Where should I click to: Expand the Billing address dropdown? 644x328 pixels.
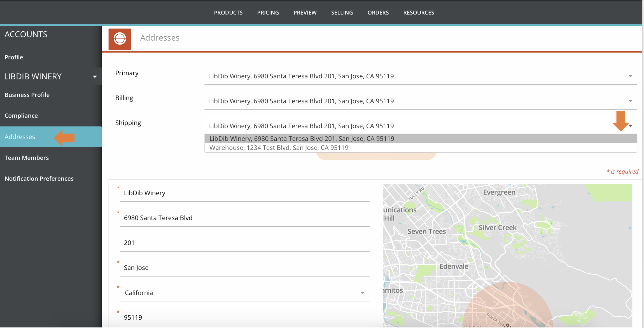(x=421, y=101)
